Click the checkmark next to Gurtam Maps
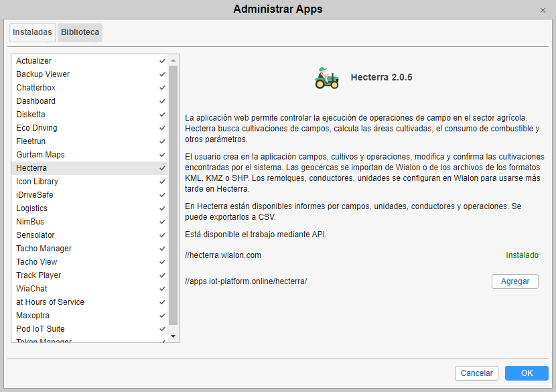Screen dimensions: 556x392 162,155
